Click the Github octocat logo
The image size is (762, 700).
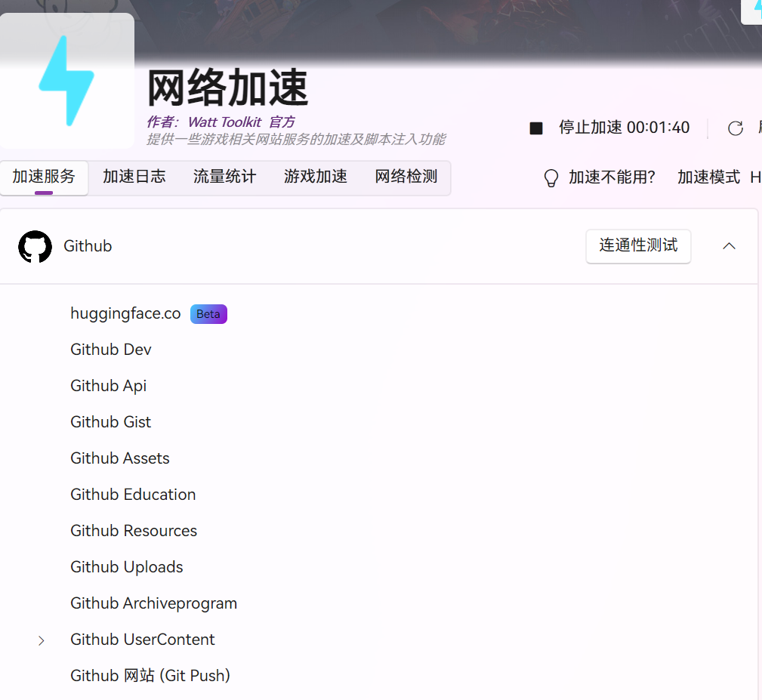coord(35,246)
